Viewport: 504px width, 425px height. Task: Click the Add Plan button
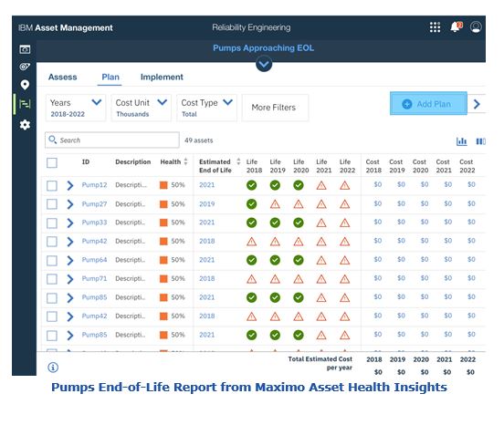click(428, 103)
